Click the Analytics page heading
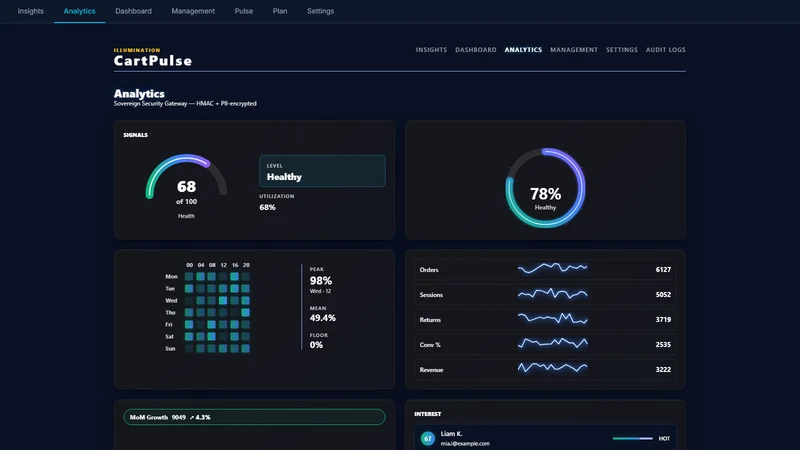Viewport: 800px width, 450px height. tap(139, 94)
